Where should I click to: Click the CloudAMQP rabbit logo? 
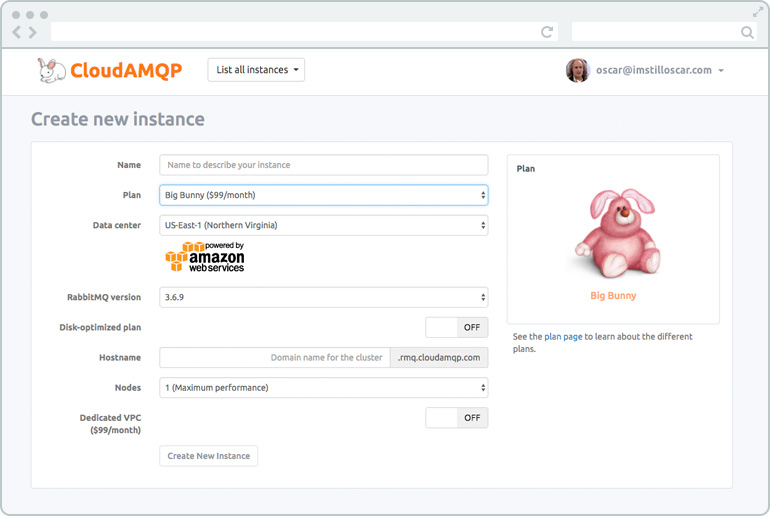(x=52, y=70)
